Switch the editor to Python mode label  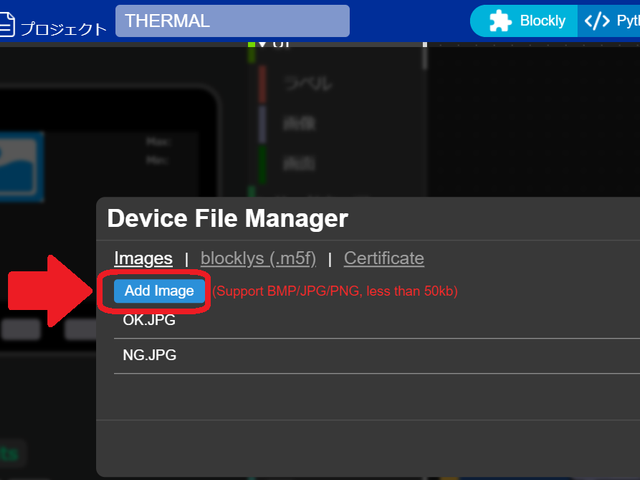[x=628, y=21]
